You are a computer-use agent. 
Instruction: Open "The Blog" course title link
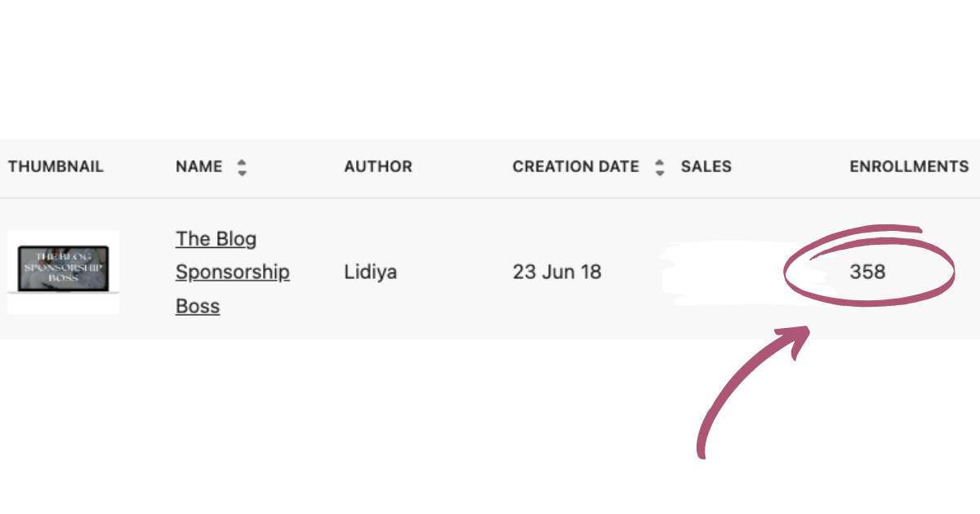click(x=216, y=239)
